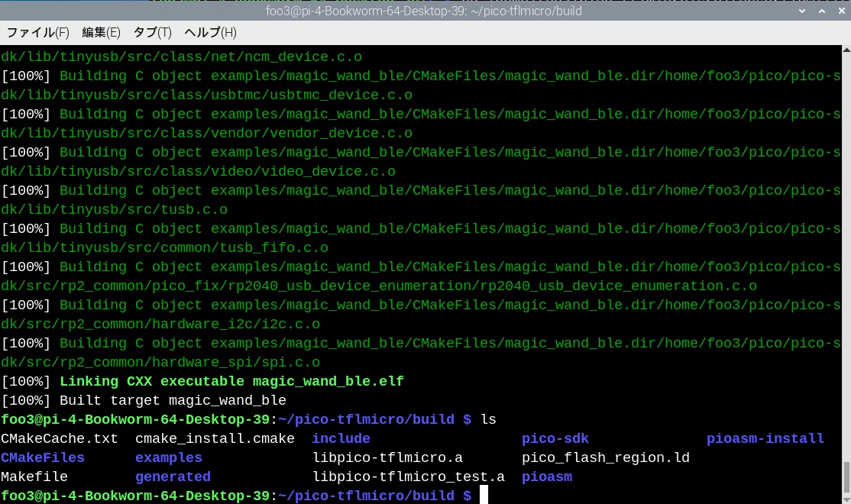Click the terminal cursor at the prompt
The width and height of the screenshot is (851, 504).
point(484,496)
